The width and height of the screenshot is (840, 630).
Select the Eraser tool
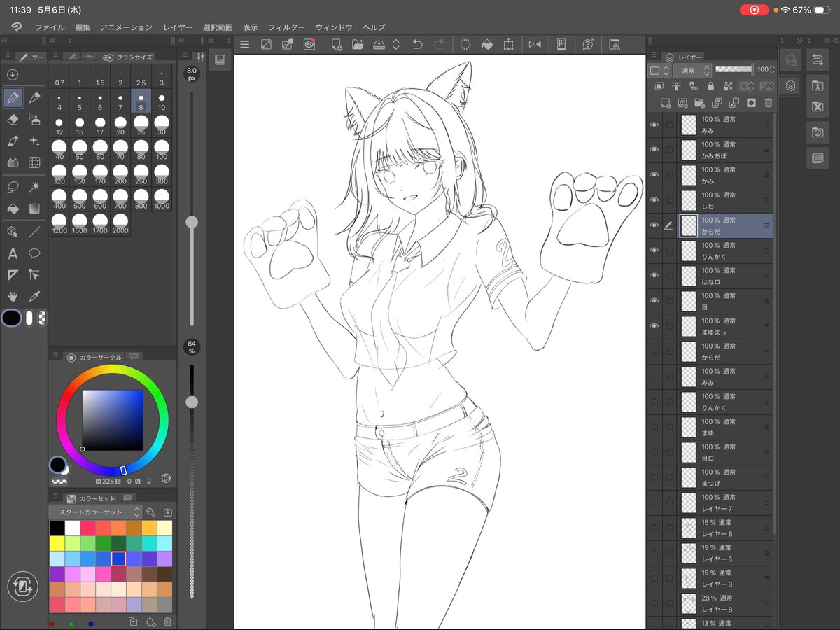(13, 120)
